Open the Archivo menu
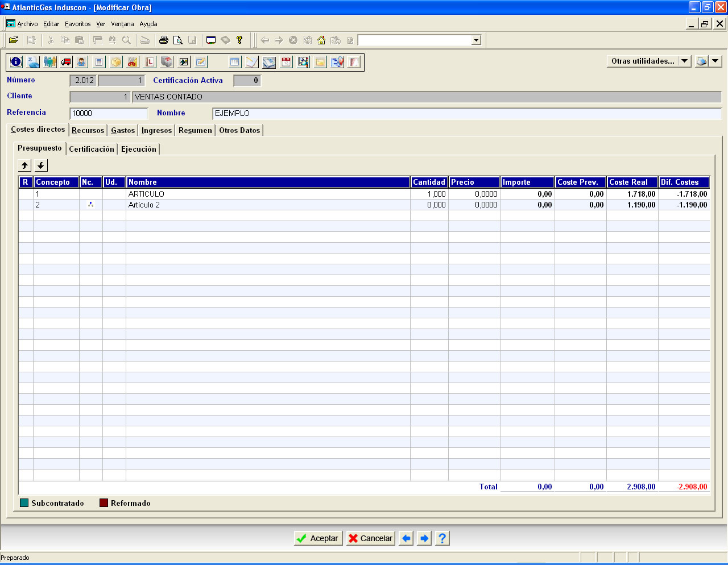Image resolution: width=728 pixels, height=565 pixels. (x=27, y=24)
